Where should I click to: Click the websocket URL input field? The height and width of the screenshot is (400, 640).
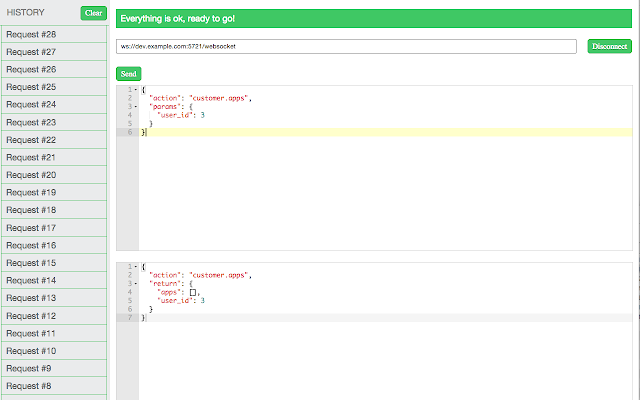[x=346, y=47]
